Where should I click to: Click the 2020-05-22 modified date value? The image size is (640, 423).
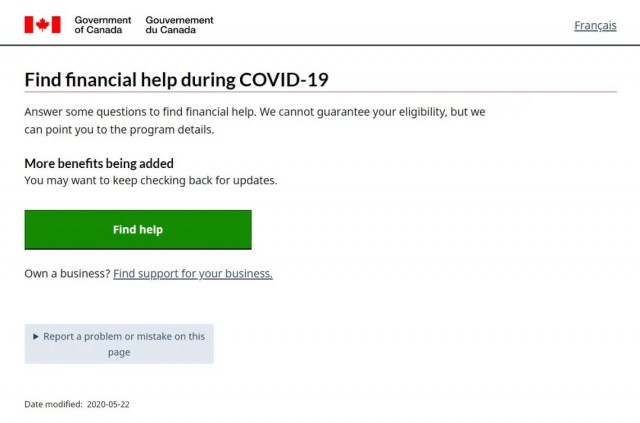pyautogui.click(x=108, y=404)
